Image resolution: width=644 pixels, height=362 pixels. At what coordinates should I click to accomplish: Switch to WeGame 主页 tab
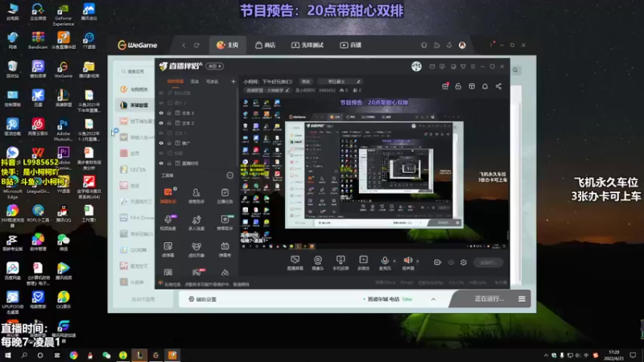228,45
